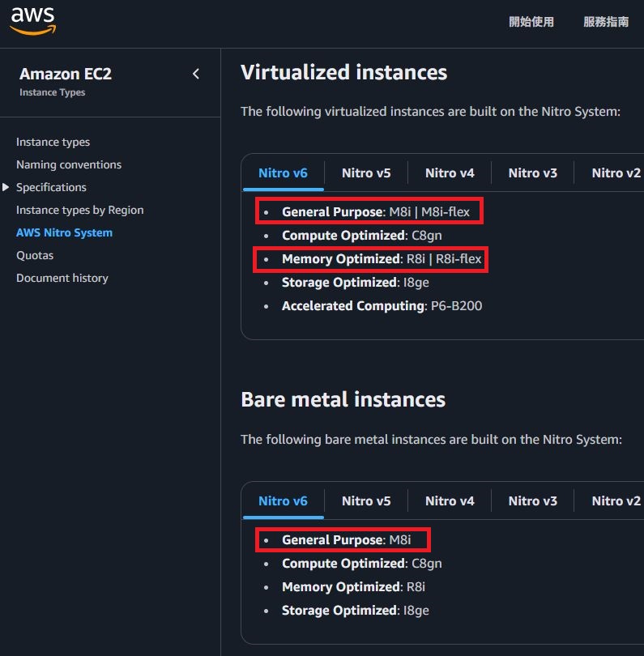Go to Naming conventions page
The height and width of the screenshot is (656, 644).
[x=69, y=164]
